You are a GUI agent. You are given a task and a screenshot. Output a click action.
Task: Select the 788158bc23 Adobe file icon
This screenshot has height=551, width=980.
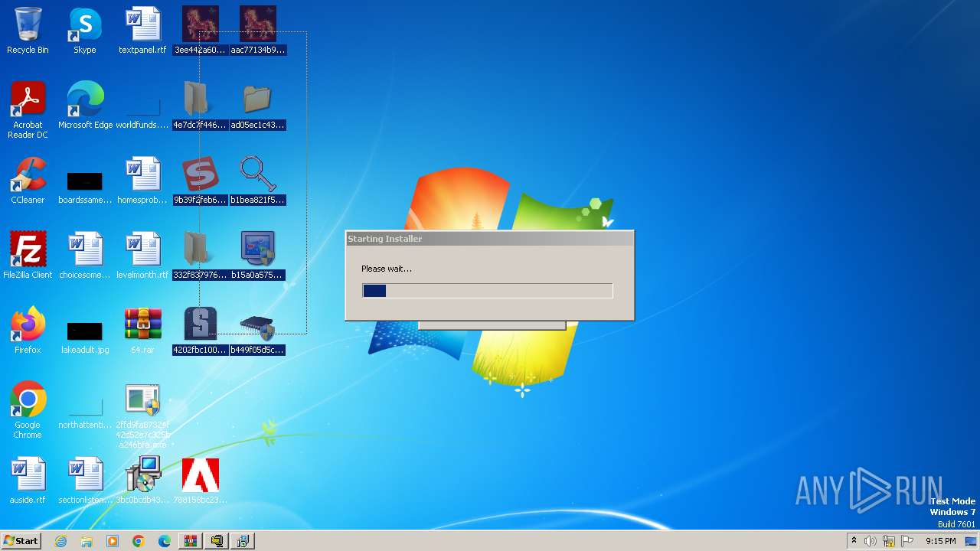pos(201,481)
